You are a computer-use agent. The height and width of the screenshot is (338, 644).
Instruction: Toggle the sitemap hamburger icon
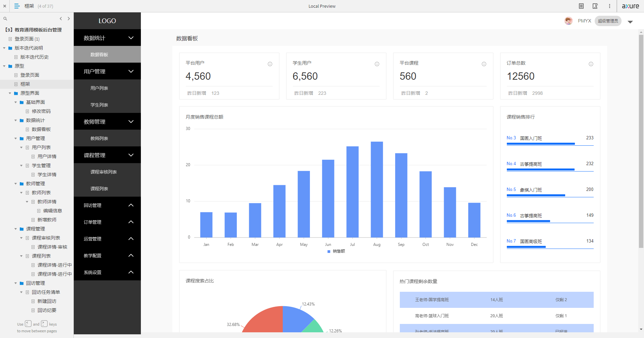click(x=17, y=6)
